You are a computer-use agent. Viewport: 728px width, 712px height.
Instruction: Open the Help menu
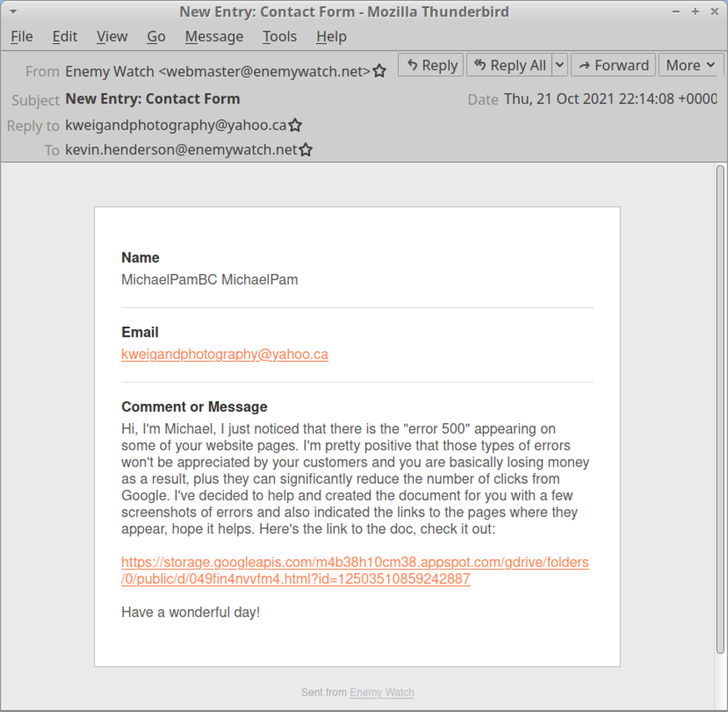[x=332, y=37]
